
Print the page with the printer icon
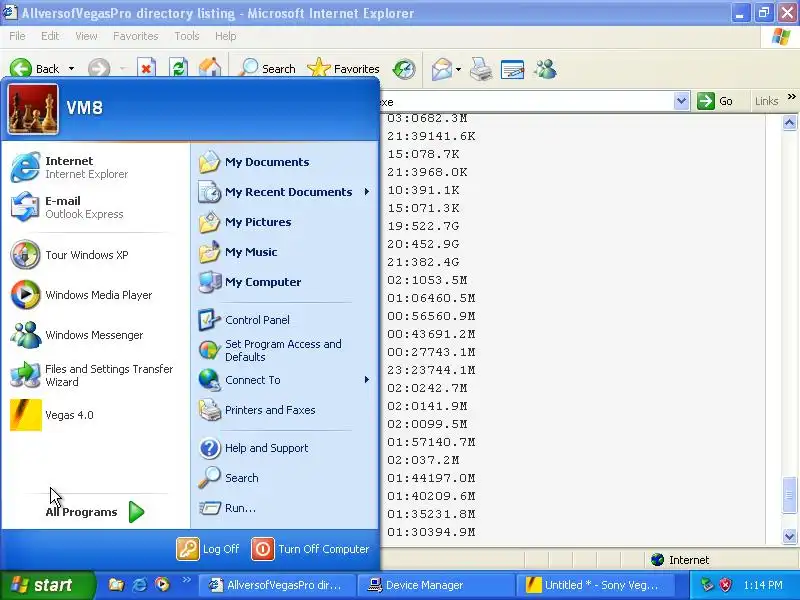(481, 68)
